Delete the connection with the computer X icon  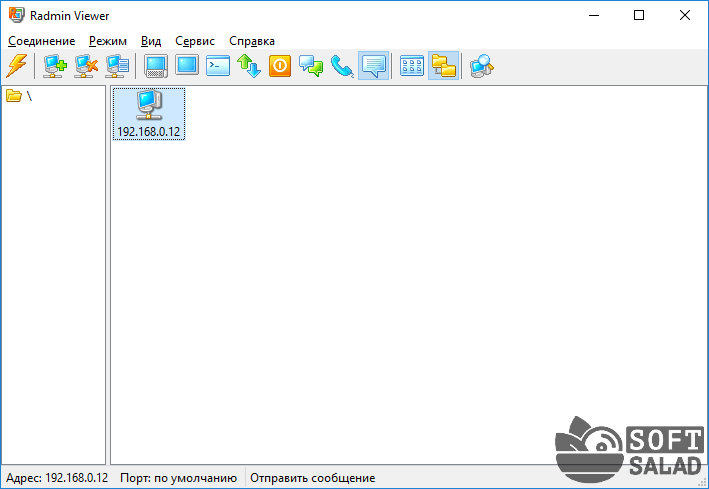coord(86,66)
